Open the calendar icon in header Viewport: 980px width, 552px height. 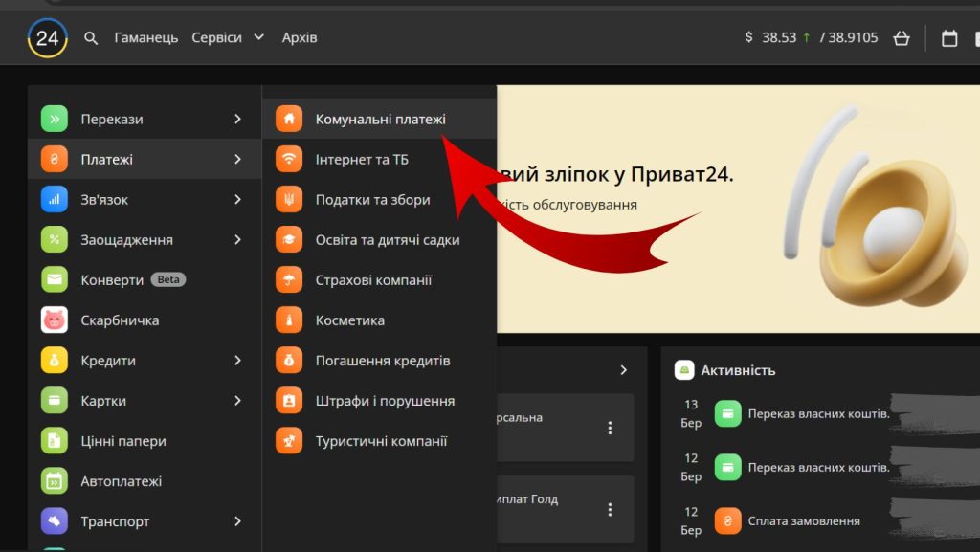(x=949, y=38)
